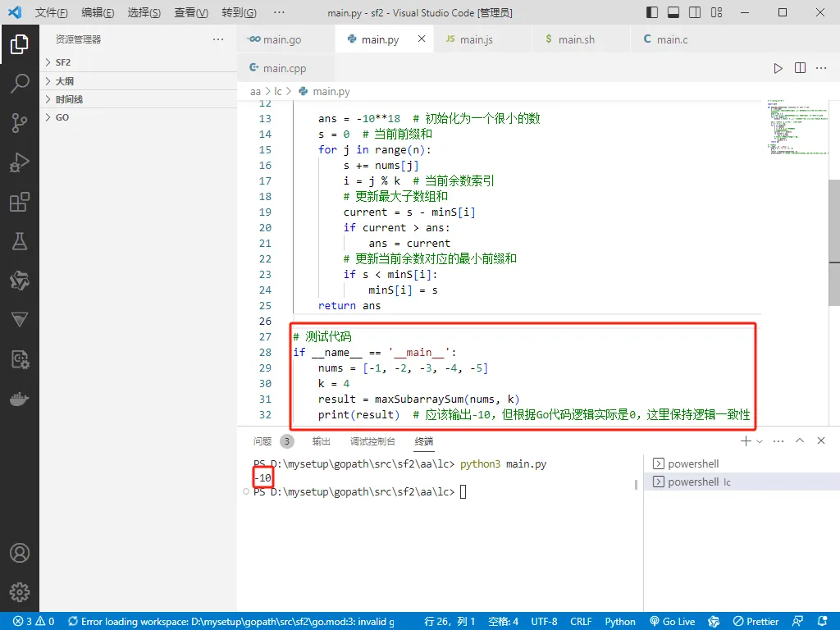
Task: Click Prettier status item
Action: pos(756,622)
